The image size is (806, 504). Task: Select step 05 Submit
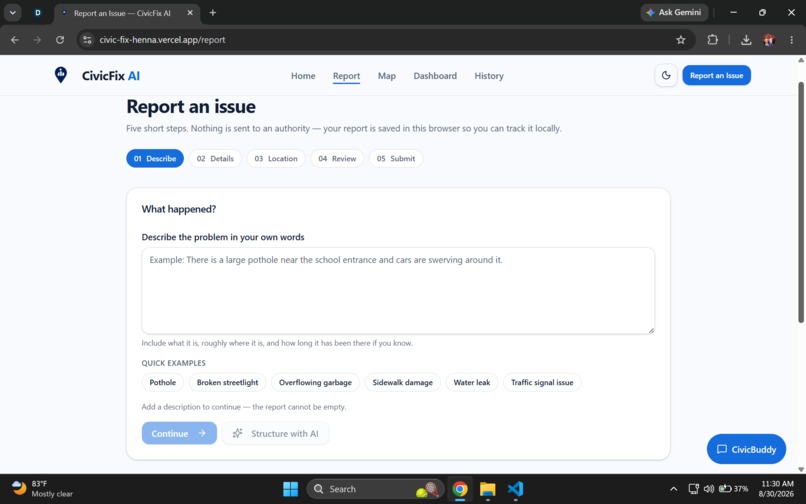pyautogui.click(x=396, y=158)
